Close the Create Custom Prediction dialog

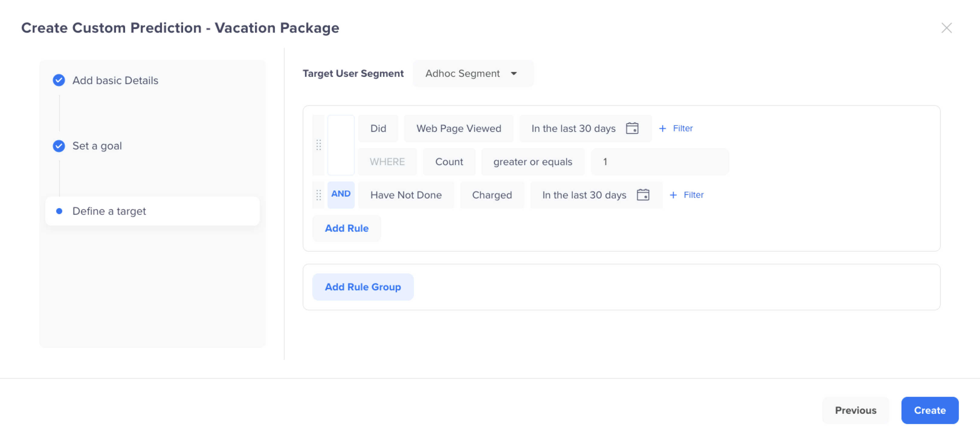946,28
